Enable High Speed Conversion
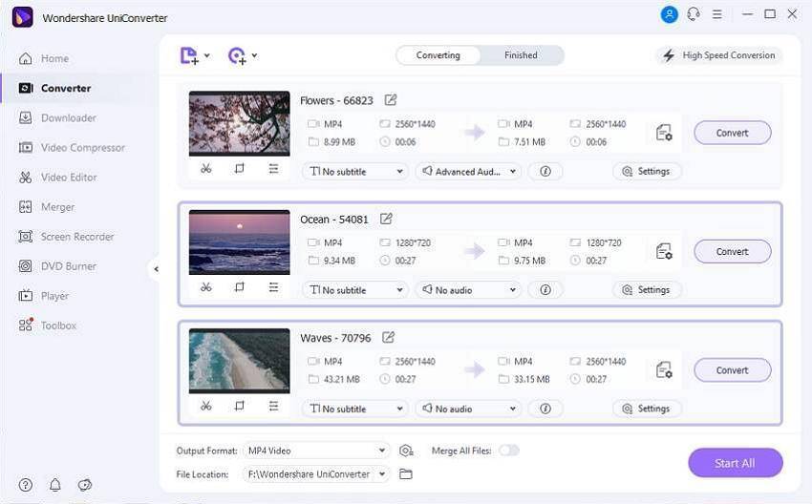This screenshot has width=812, height=504. (x=718, y=55)
